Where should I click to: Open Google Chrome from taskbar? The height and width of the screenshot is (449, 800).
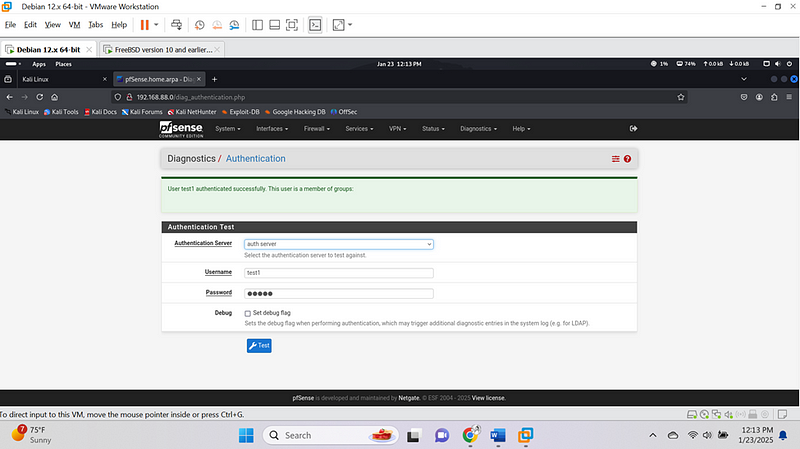tap(470, 435)
